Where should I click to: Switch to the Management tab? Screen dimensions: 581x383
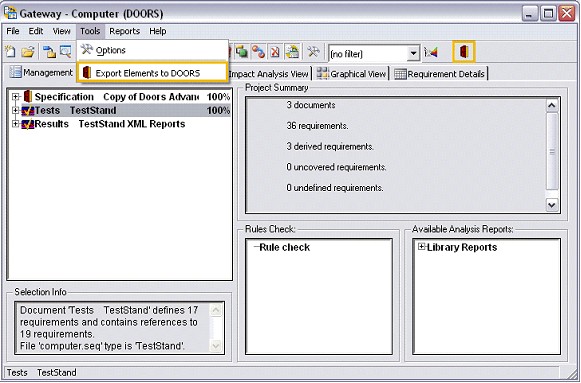pos(42,73)
